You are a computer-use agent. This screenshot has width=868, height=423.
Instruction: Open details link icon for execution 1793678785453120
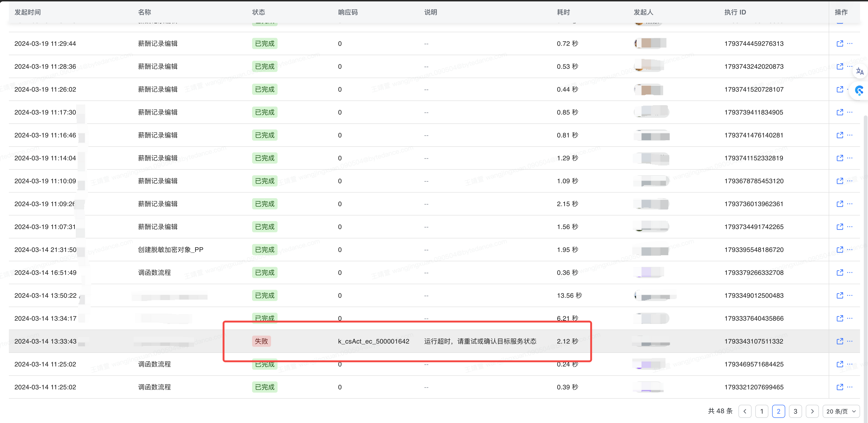(840, 181)
